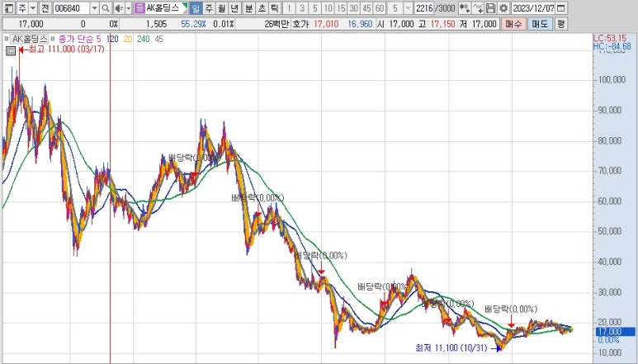Switch to second (초) chart period
Viewport: 638px width, 364px height.
coord(262,7)
